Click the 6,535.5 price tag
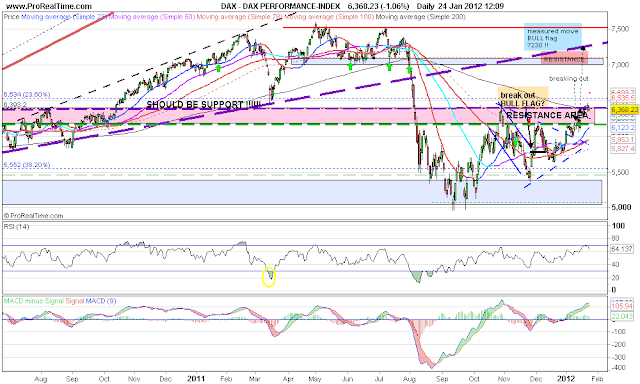 623,98
